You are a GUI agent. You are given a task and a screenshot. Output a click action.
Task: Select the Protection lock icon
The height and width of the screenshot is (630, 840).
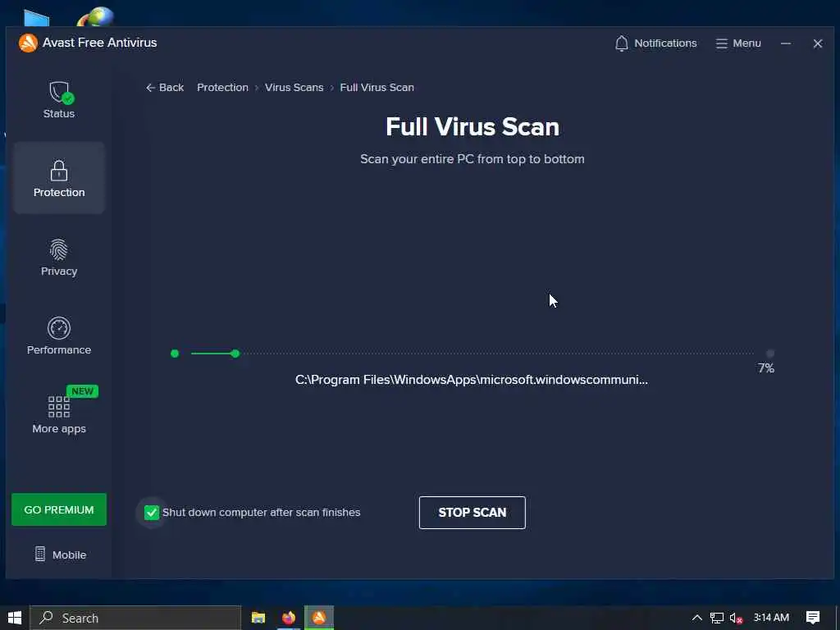(x=59, y=171)
